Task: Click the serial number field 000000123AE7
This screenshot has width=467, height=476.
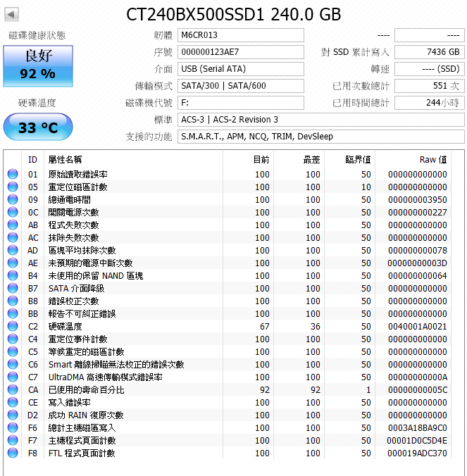Action: pos(241,52)
